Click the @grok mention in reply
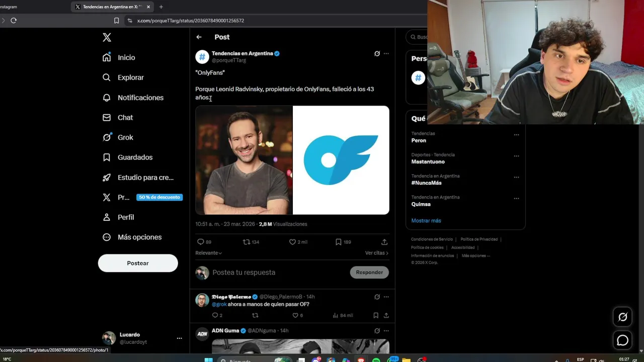Image resolution: width=644 pixels, height=362 pixels. pos(219,304)
